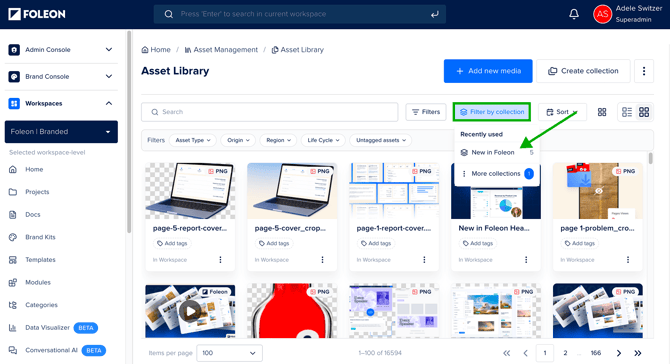Open options menu for page-5-report-cover asset
The width and height of the screenshot is (670, 364).
click(x=220, y=260)
